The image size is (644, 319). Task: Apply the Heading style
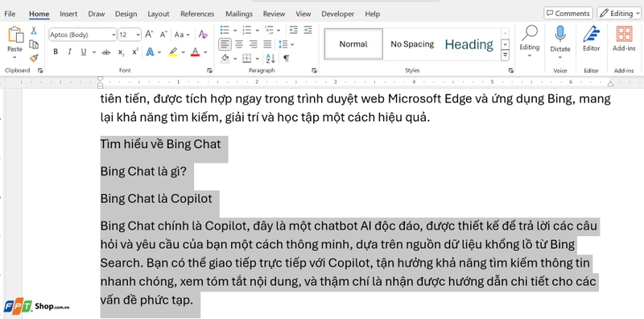tap(469, 44)
